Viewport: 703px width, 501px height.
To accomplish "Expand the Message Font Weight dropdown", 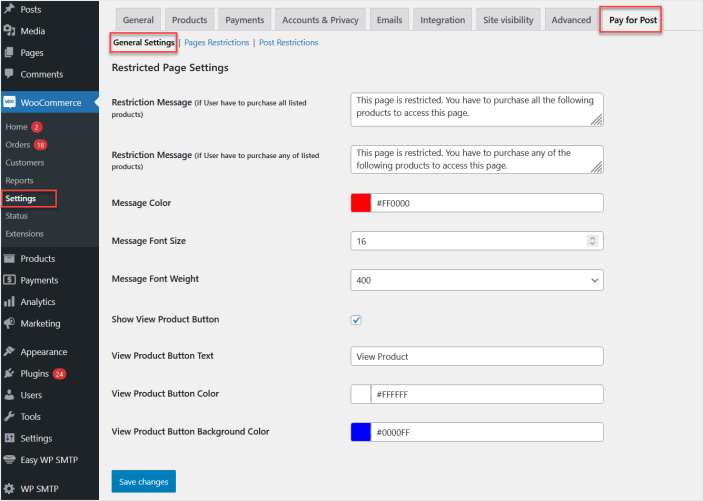I will tap(477, 281).
